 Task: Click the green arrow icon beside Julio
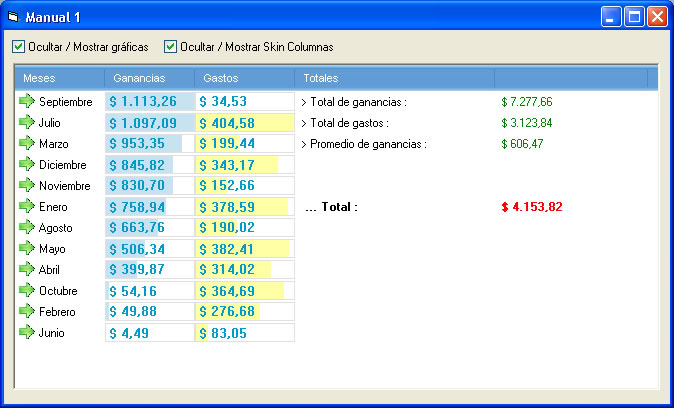tap(27, 122)
